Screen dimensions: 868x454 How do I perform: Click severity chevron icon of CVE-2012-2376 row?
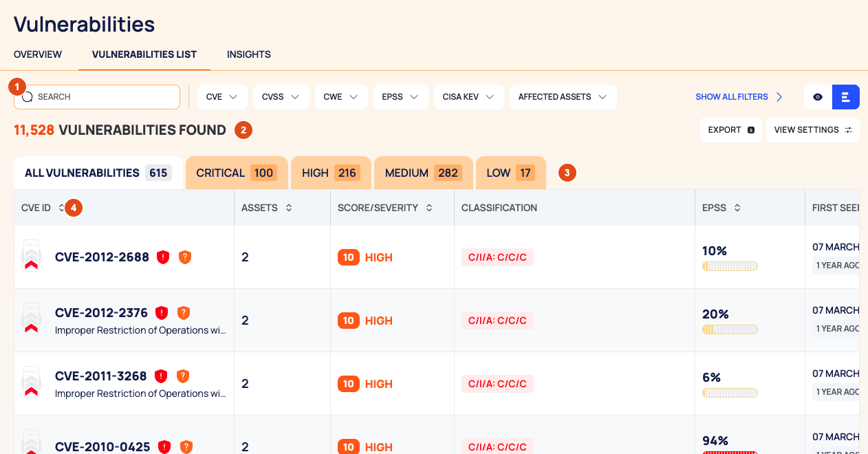tap(31, 319)
